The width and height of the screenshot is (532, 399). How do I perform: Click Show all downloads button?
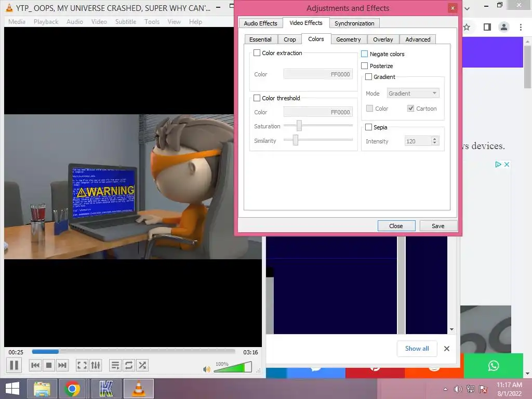[417, 349]
